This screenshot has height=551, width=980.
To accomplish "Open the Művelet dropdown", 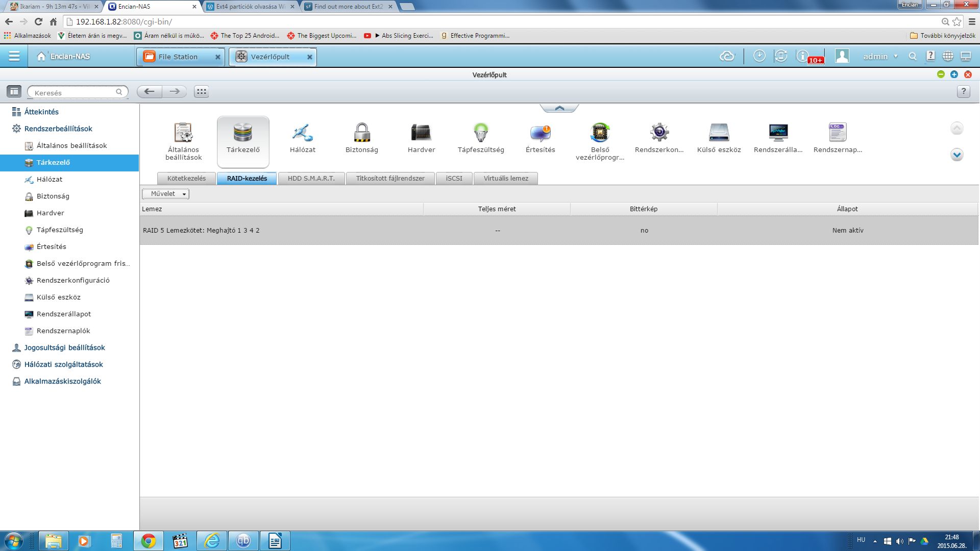I will pos(166,194).
